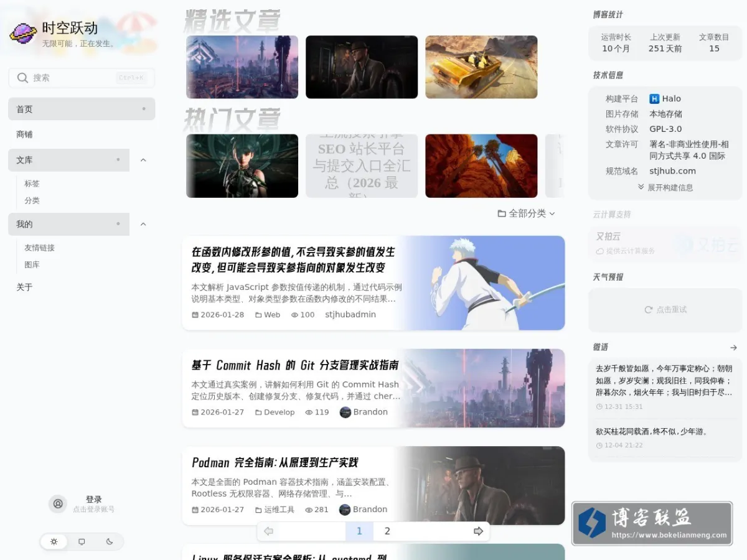This screenshot has width=747, height=560.
Task: Open the SEO 站长平台 hot article card
Action: [362, 166]
